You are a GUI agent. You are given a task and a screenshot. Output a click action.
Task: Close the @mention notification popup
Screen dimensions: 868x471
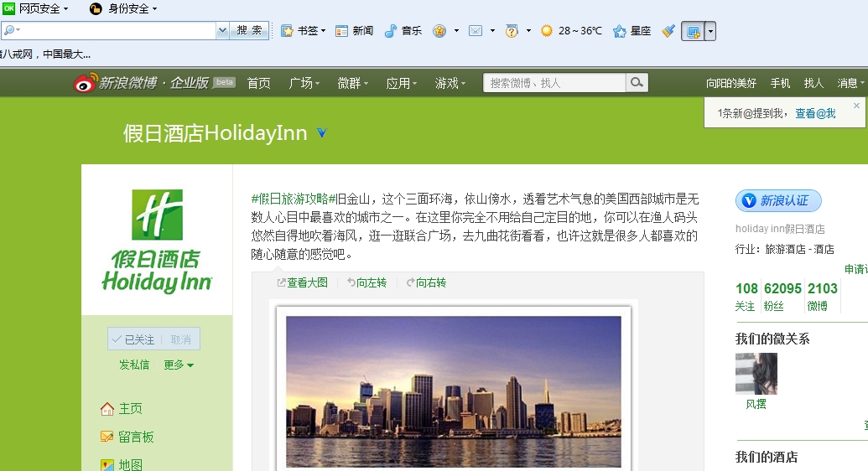(x=856, y=105)
